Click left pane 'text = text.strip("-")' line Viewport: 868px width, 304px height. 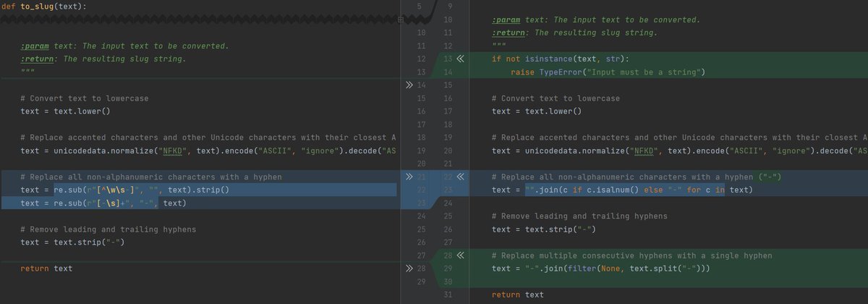(74, 242)
